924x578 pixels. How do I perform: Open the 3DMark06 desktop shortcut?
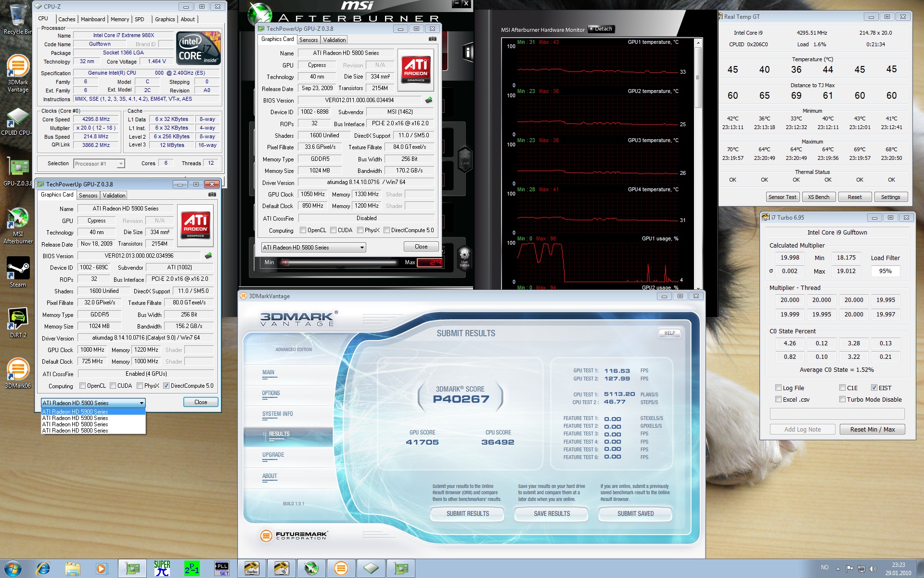pyautogui.click(x=18, y=373)
